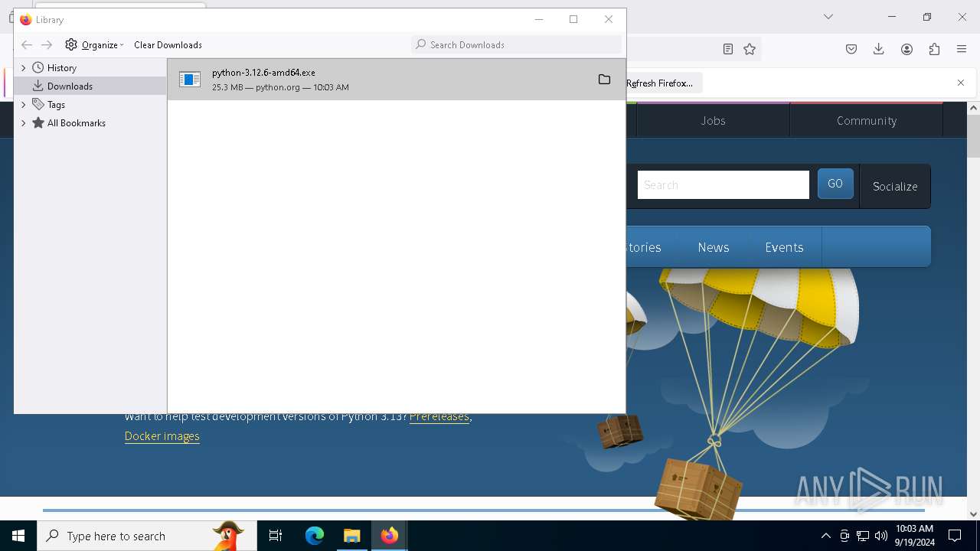The image size is (980, 551).
Task: Follow the Docker images link
Action: (x=162, y=436)
